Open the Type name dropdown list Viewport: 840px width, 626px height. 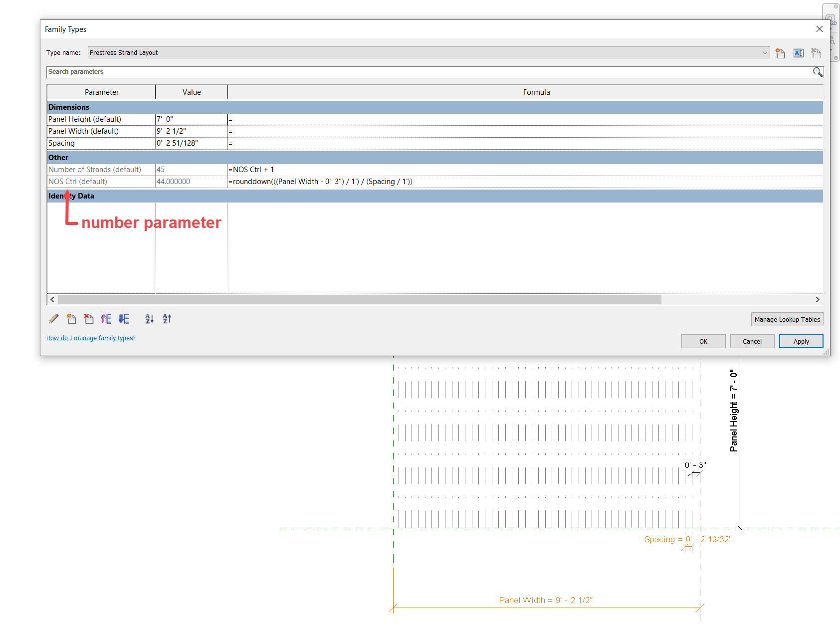tap(765, 52)
